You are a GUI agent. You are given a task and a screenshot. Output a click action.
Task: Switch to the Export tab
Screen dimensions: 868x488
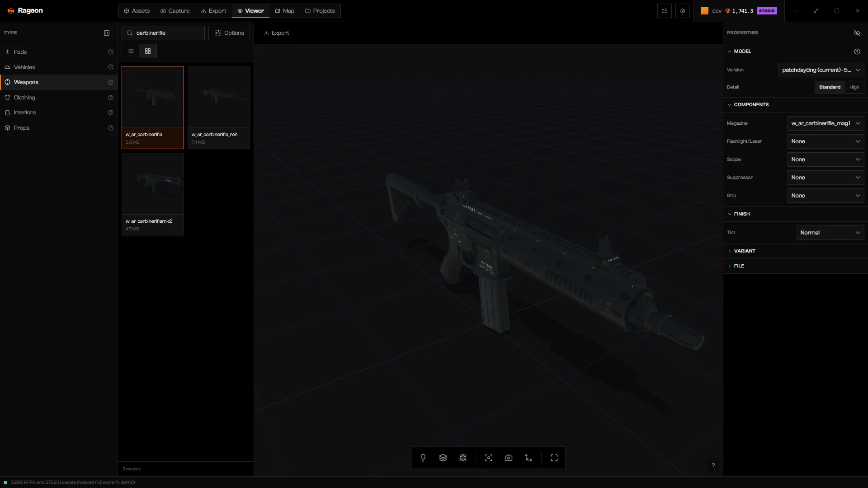coord(213,11)
